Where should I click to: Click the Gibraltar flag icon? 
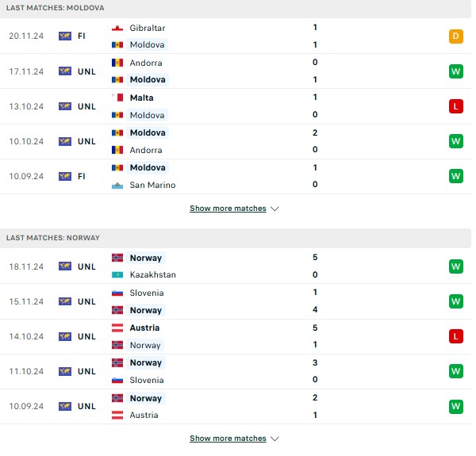[117, 29]
